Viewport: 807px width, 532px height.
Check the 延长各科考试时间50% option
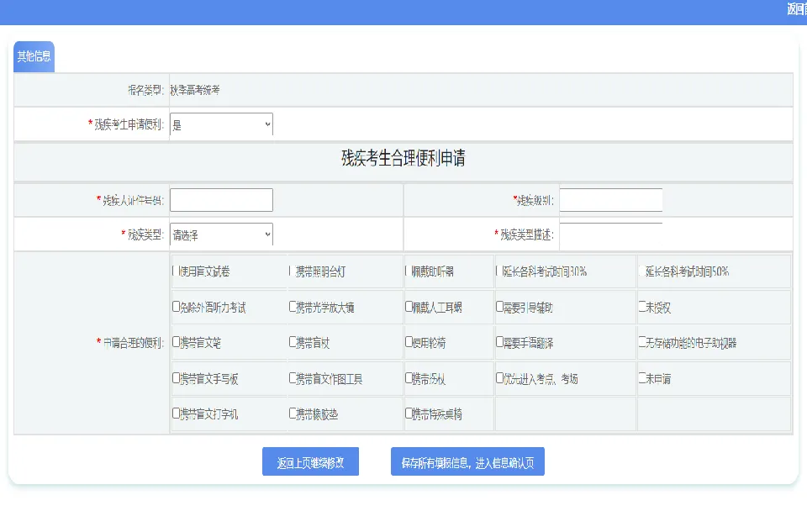click(641, 271)
